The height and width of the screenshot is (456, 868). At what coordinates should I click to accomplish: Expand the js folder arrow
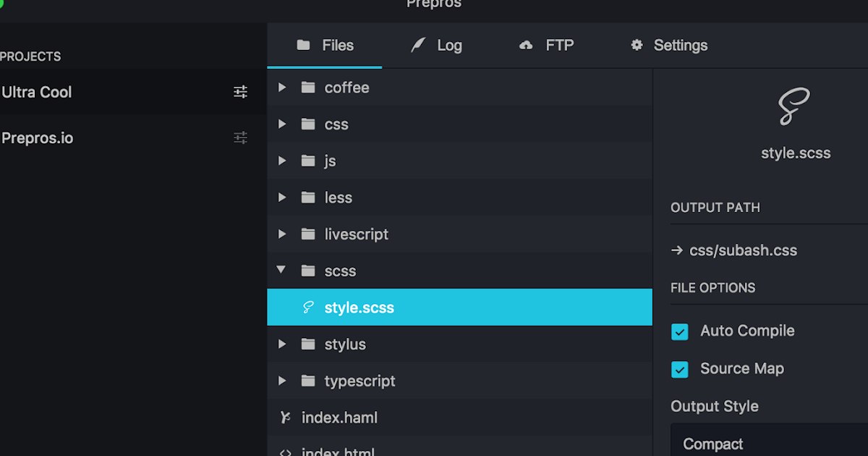(x=282, y=161)
